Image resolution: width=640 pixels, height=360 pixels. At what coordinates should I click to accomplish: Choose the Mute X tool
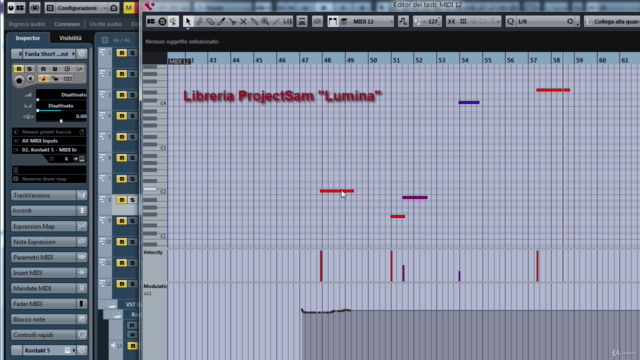(243, 22)
